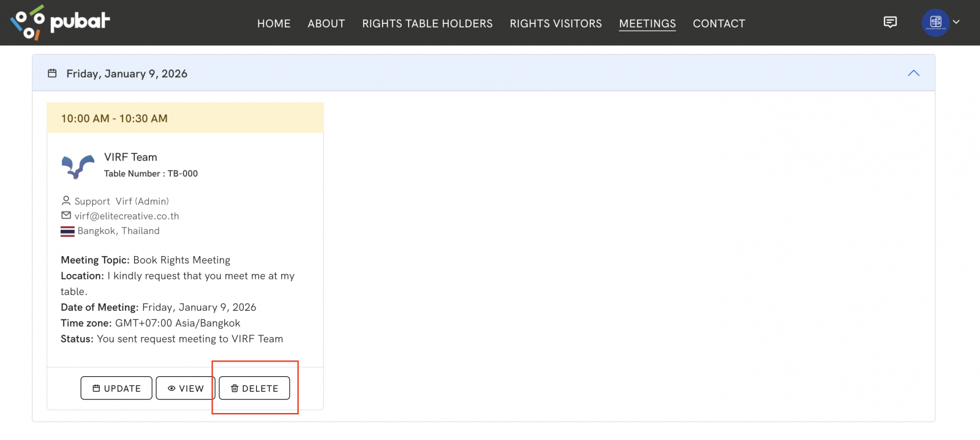Click the GMT+07:00 Asia/Bangkok time zone
The height and width of the screenshot is (440, 980).
pos(178,323)
